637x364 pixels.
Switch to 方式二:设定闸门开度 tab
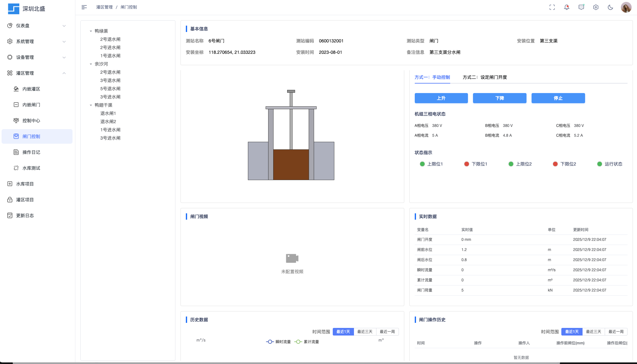tap(485, 77)
